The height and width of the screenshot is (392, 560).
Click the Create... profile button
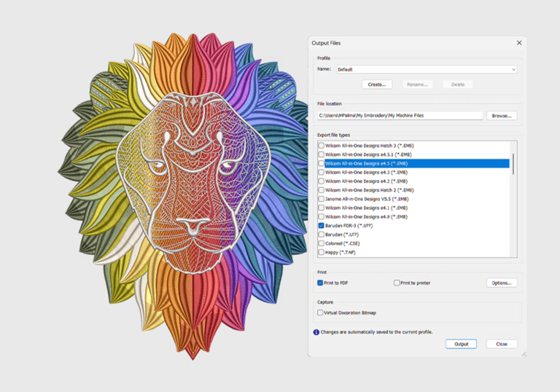click(x=377, y=85)
